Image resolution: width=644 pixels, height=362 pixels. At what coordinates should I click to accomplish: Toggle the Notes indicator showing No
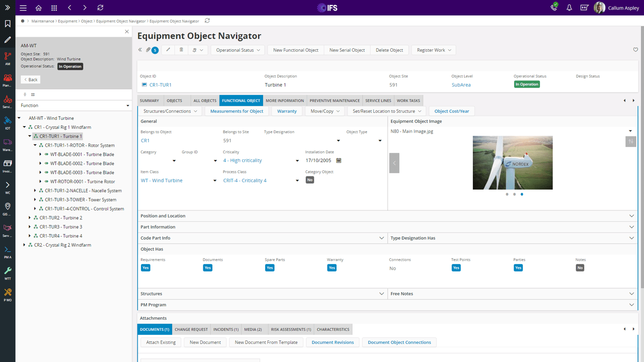tap(580, 267)
